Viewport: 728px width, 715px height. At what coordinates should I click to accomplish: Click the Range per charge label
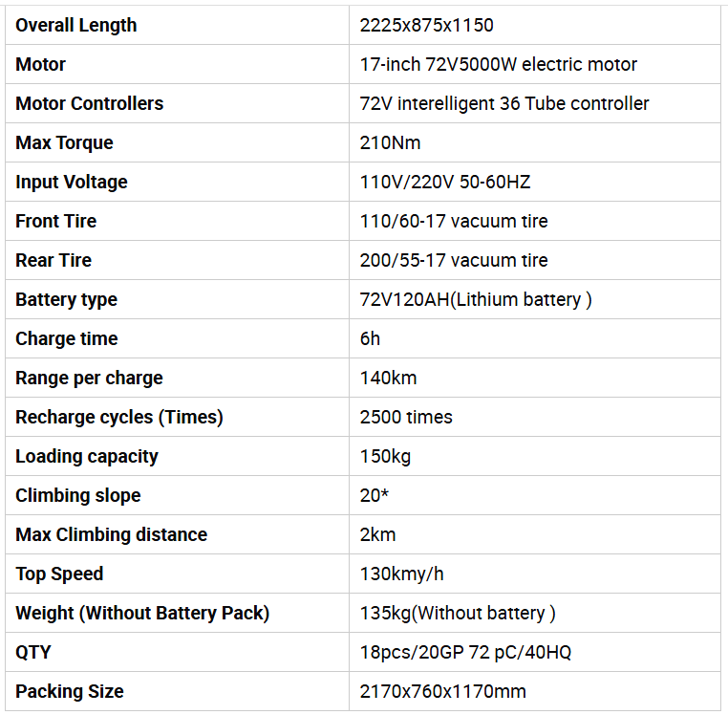[89, 379]
